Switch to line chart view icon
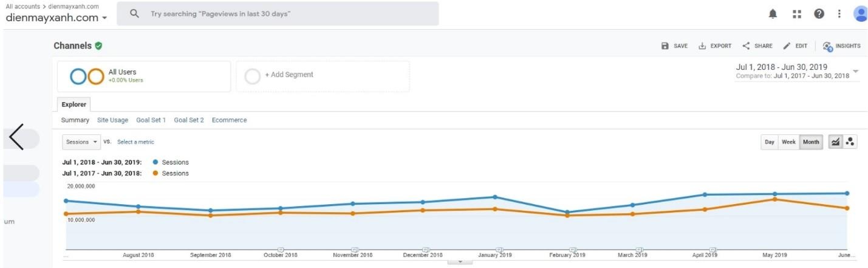Screen dimensions: 868x268 point(835,142)
